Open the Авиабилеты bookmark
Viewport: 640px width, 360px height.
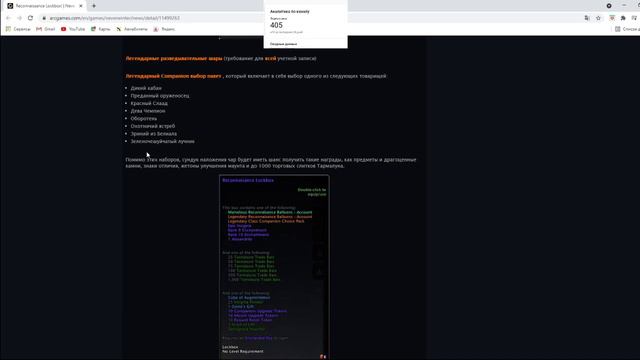132,29
